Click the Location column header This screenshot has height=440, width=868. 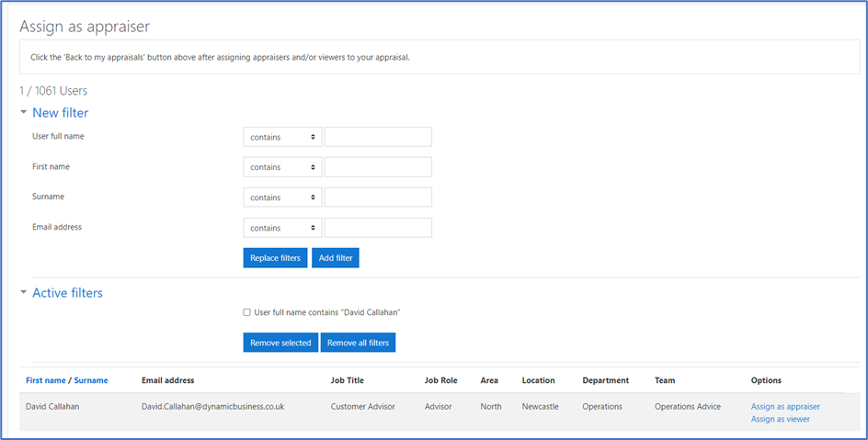[538, 380]
